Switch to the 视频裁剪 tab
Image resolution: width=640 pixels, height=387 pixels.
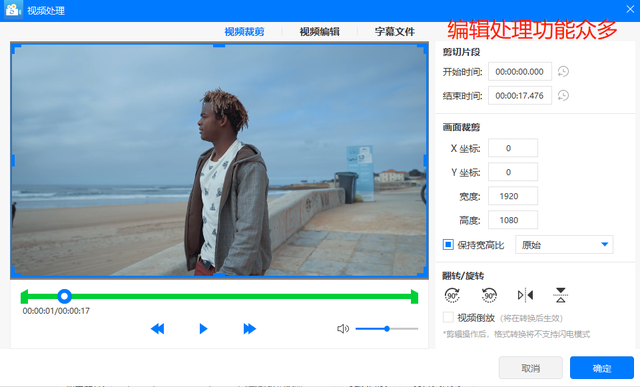(244, 31)
